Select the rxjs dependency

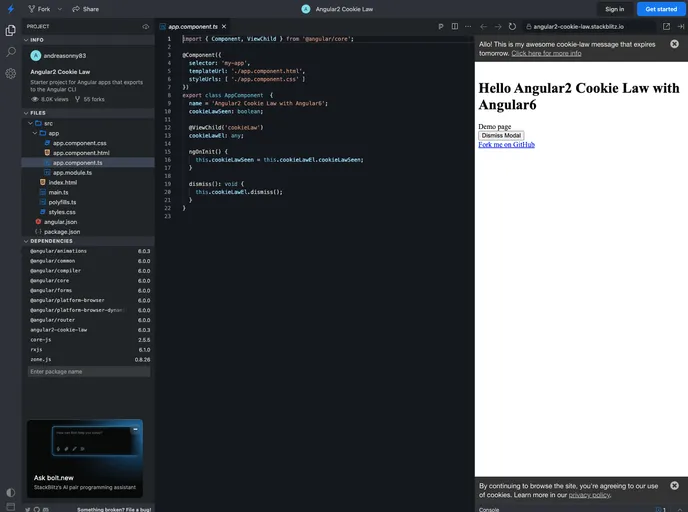pyautogui.click(x=88, y=350)
